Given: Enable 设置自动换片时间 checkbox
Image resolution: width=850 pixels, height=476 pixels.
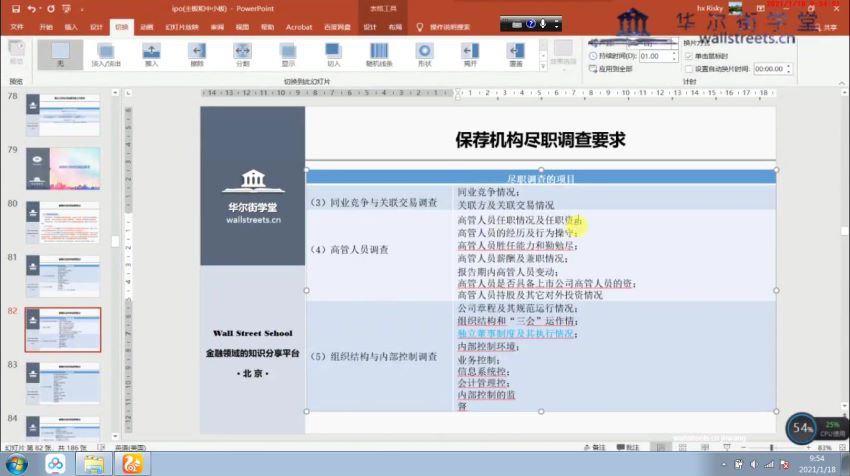Looking at the screenshot, I should (x=688, y=69).
